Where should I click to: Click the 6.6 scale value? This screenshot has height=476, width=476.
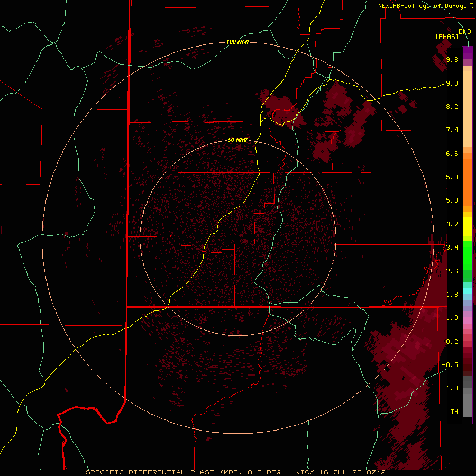pos(452,153)
